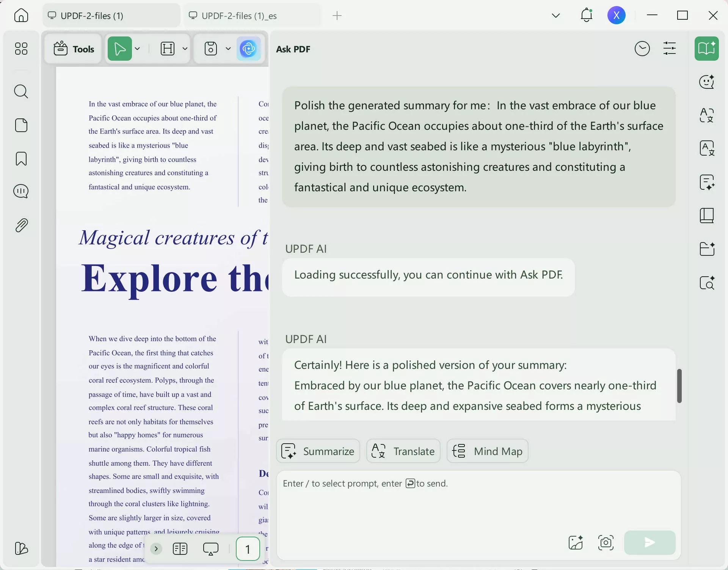
Task: Open Ask PDF chat history clock icon
Action: [x=642, y=49]
